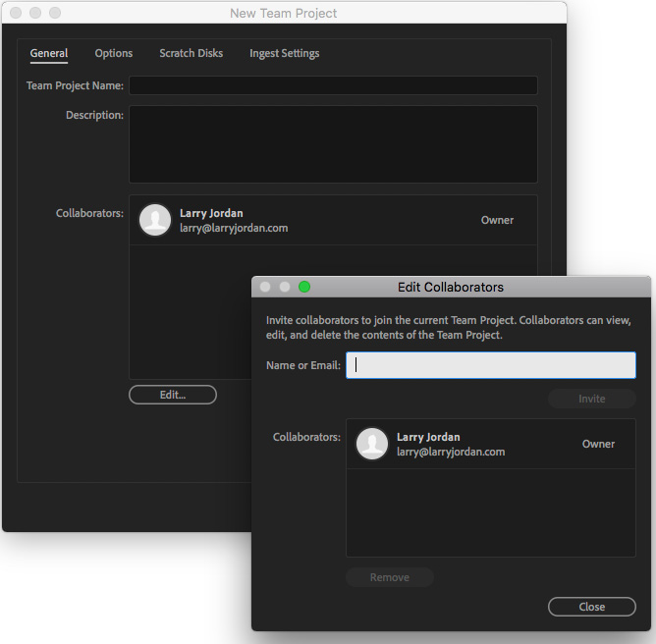The height and width of the screenshot is (644, 656).
Task: Click Larry Jordan avatar in New Team Project
Action: pos(155,220)
